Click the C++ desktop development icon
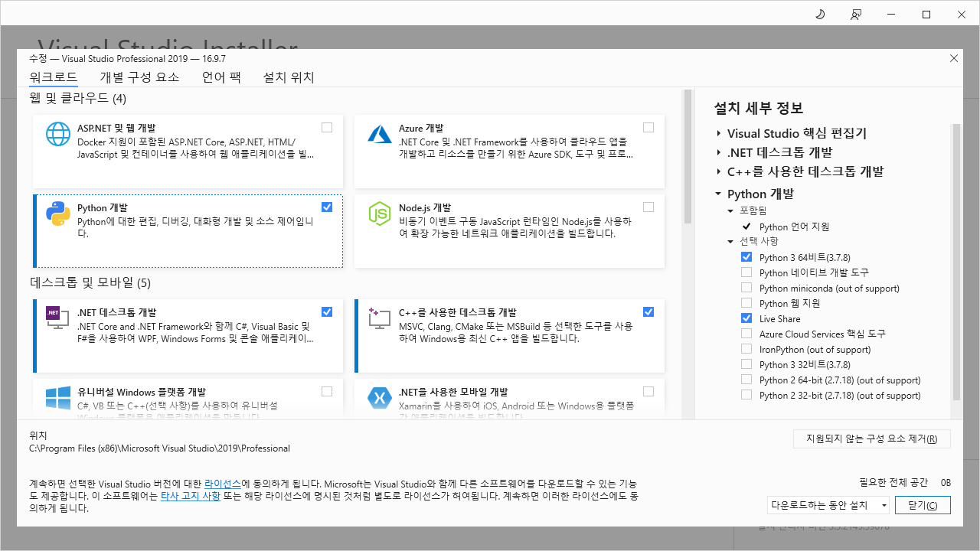Image resolution: width=980 pixels, height=551 pixels. click(x=380, y=317)
